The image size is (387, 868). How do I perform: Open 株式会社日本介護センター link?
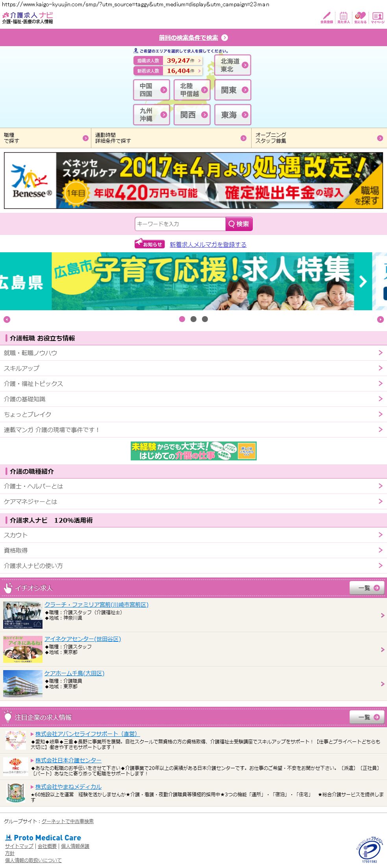point(69,760)
